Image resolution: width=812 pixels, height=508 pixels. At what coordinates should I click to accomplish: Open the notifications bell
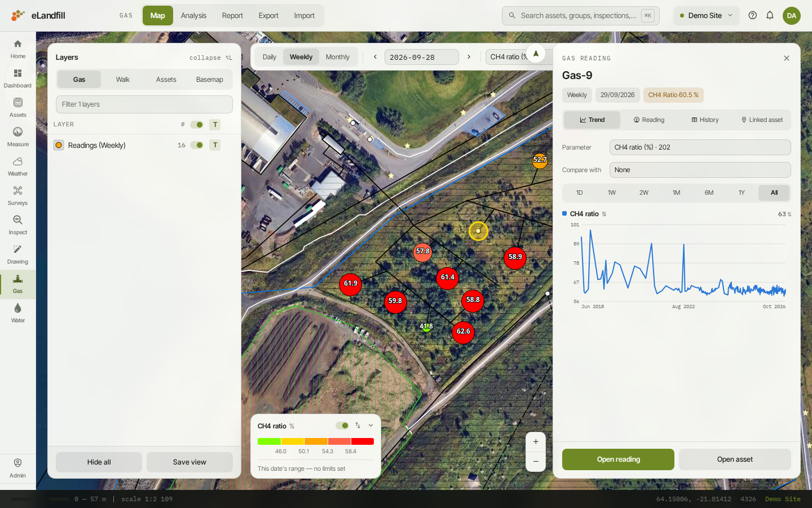coord(770,16)
